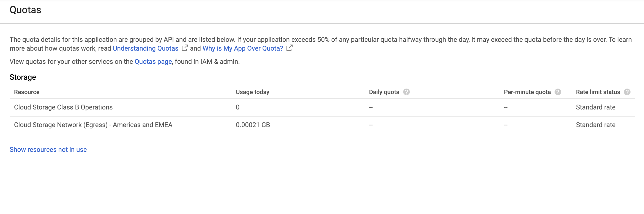Click the Storage section heading

click(x=23, y=77)
